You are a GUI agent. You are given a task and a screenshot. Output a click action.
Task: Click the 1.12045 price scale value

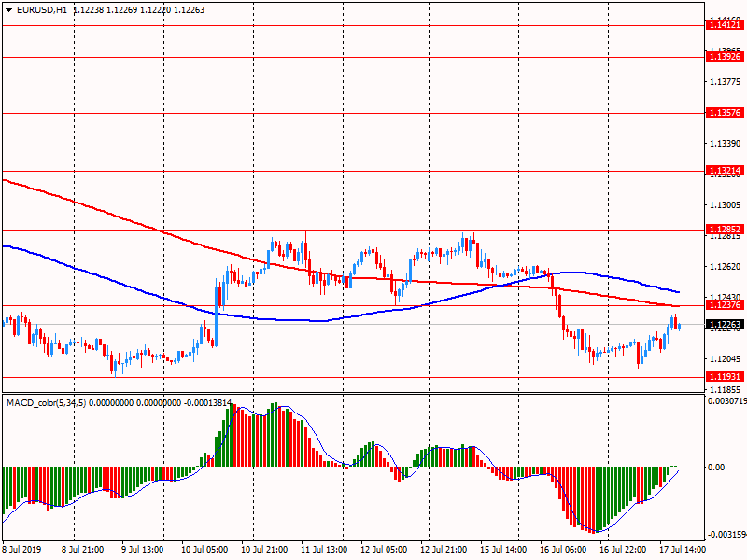point(726,359)
